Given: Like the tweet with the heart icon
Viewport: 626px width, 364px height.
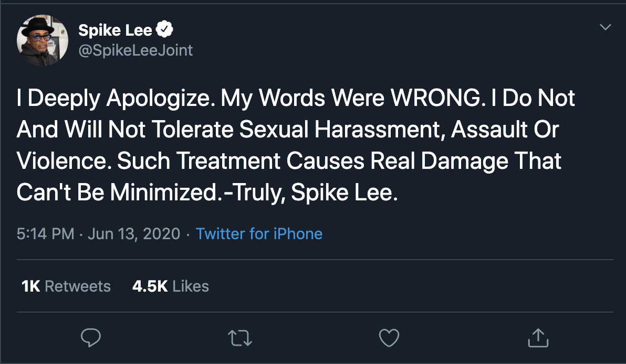Looking at the screenshot, I should tap(389, 338).
